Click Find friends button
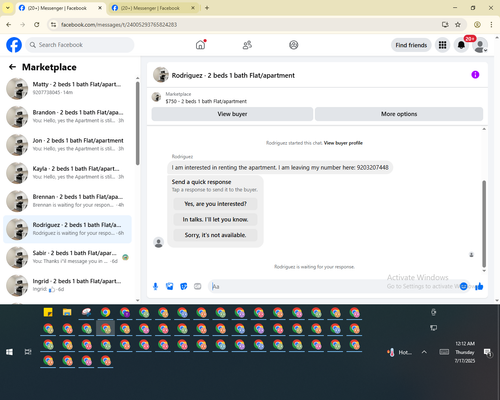This screenshot has width=500, height=400. (411, 45)
